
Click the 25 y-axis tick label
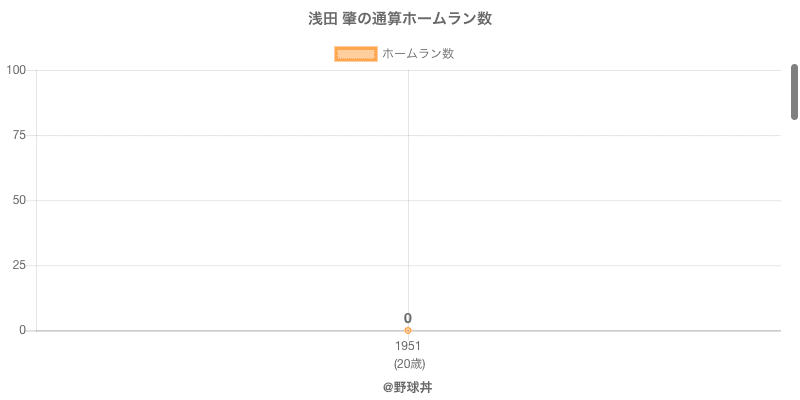tap(19, 265)
